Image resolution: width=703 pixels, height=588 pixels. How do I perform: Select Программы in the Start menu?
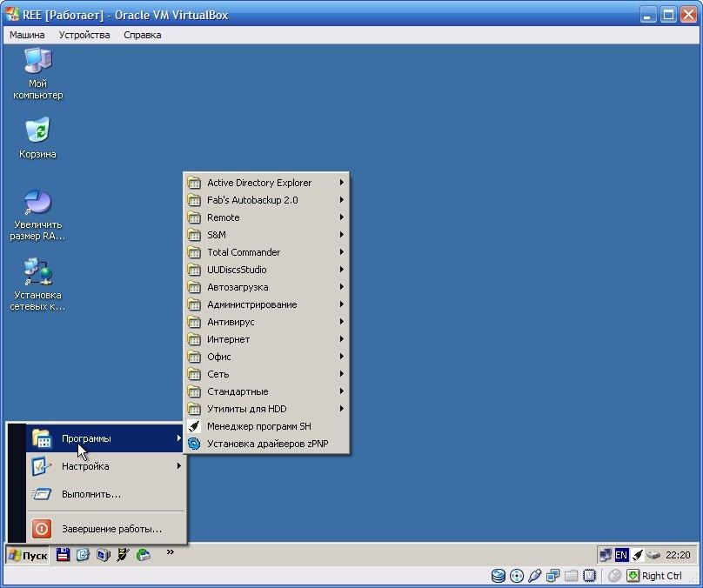coord(105,438)
